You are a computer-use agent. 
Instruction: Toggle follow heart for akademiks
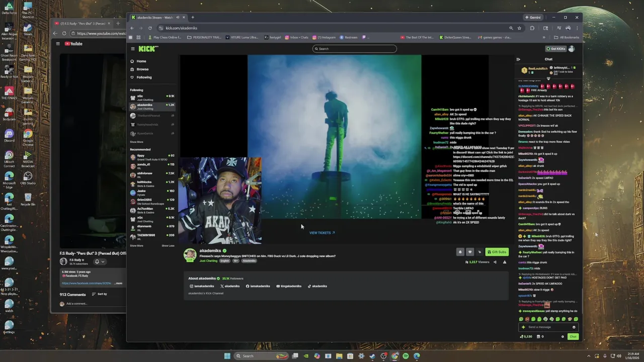click(470, 252)
